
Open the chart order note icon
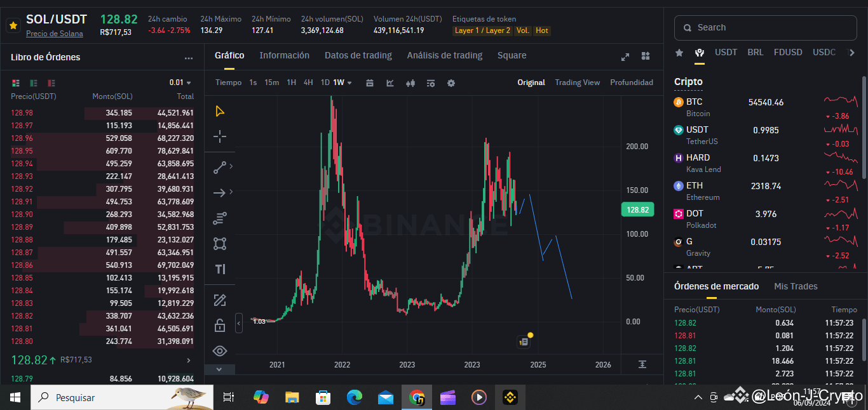pos(524,341)
